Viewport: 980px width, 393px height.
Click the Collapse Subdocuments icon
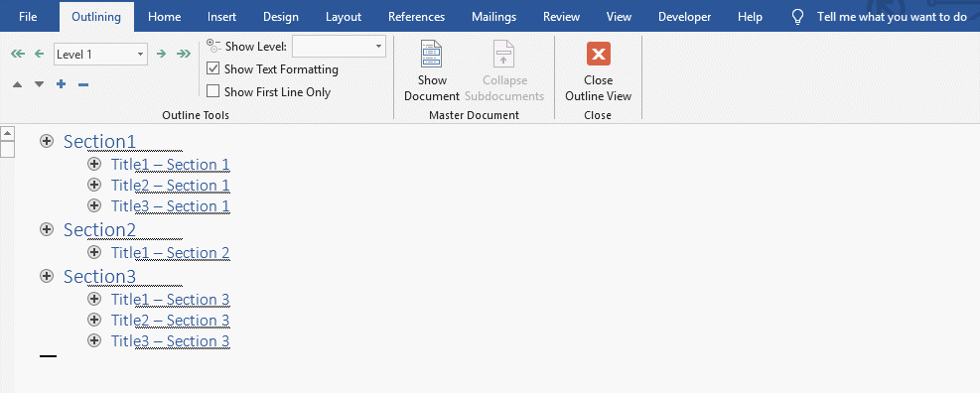pyautogui.click(x=503, y=54)
